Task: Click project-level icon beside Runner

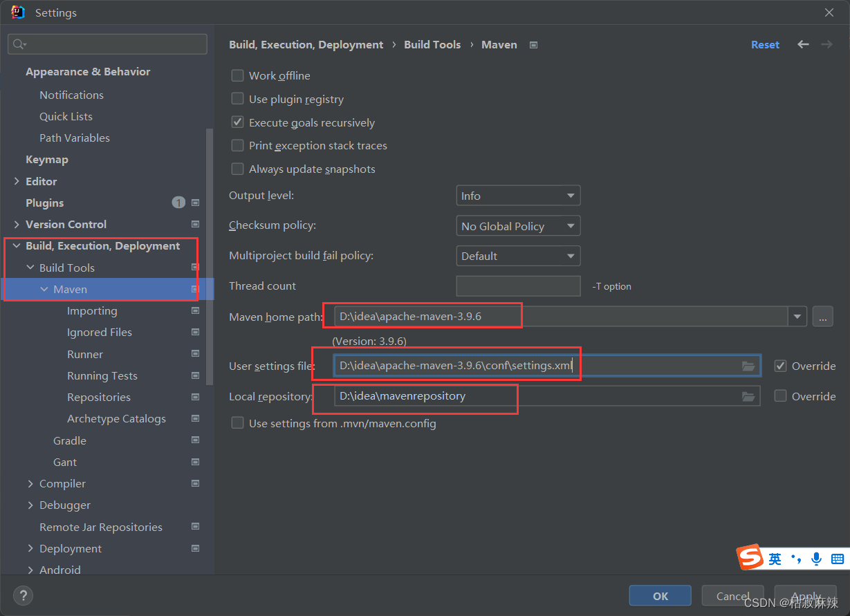Action: click(196, 354)
